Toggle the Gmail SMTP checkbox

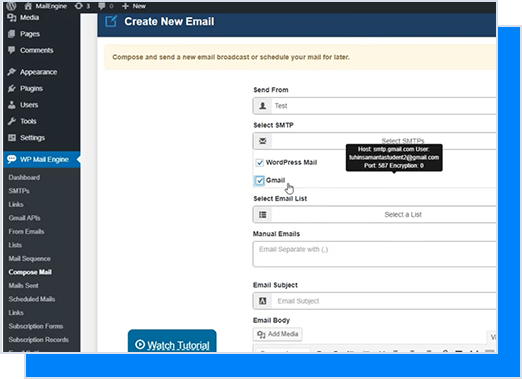click(259, 180)
